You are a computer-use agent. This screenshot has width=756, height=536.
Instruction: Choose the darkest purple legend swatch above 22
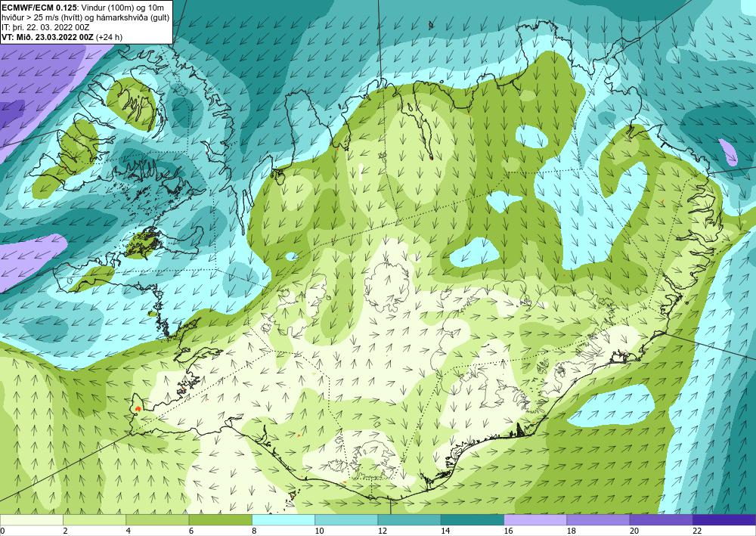[724, 520]
